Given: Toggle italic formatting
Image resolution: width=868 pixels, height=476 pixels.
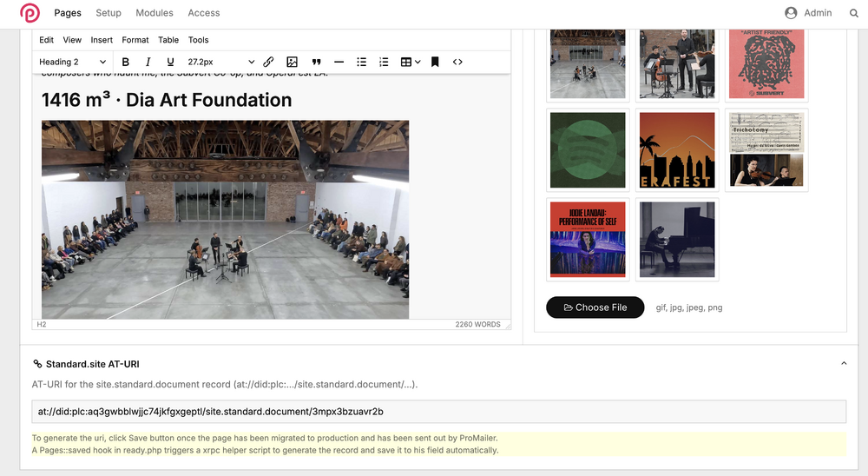Looking at the screenshot, I should tap(148, 62).
